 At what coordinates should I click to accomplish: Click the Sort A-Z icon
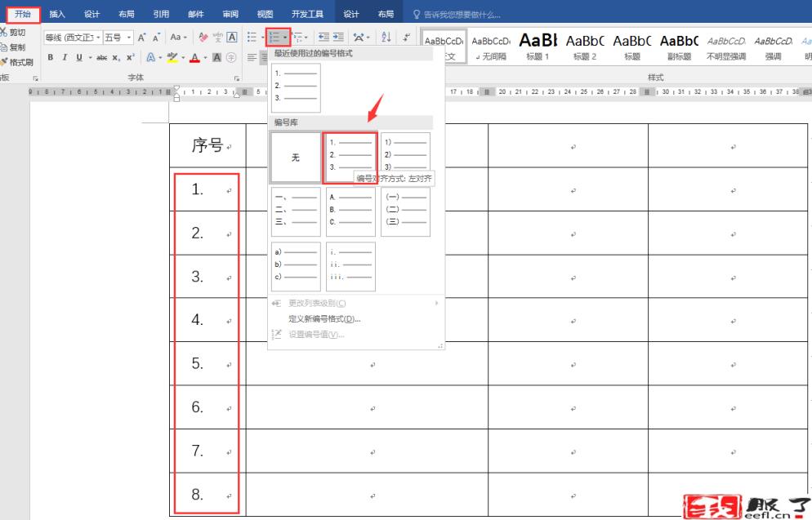click(386, 38)
